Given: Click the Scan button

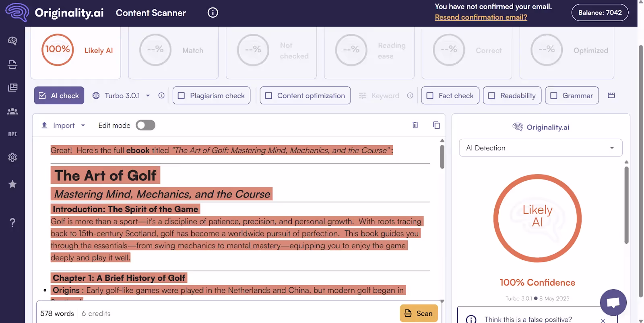Looking at the screenshot, I should click(x=419, y=313).
